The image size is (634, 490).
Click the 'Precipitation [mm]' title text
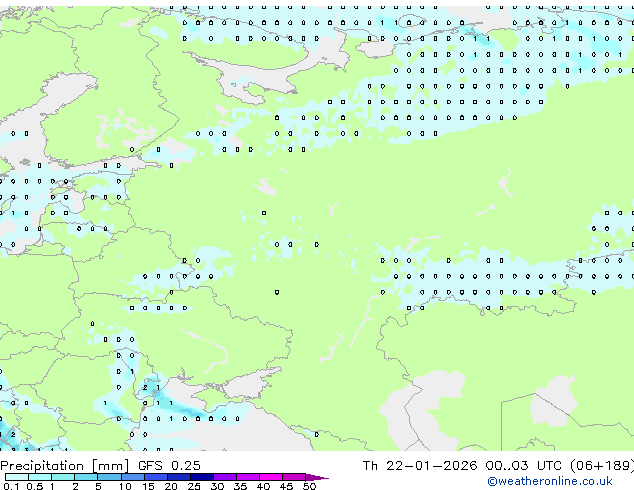click(65, 466)
